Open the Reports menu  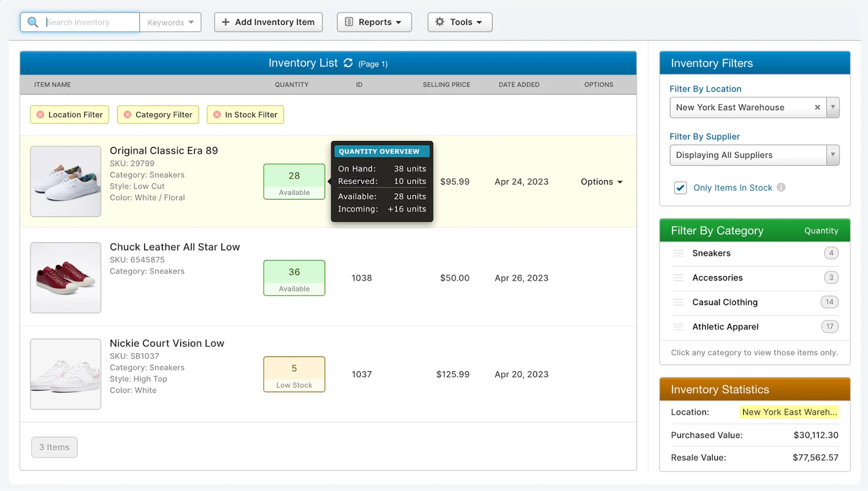[x=374, y=22]
